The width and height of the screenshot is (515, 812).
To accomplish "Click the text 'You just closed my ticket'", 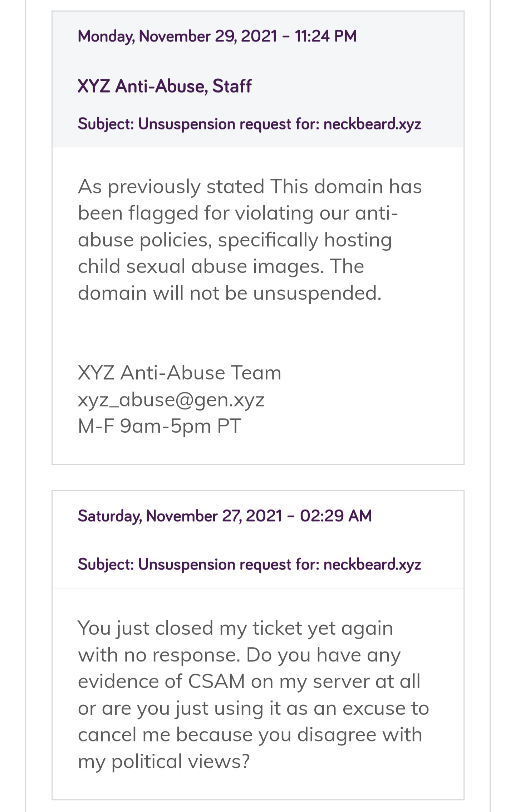I will 190,628.
